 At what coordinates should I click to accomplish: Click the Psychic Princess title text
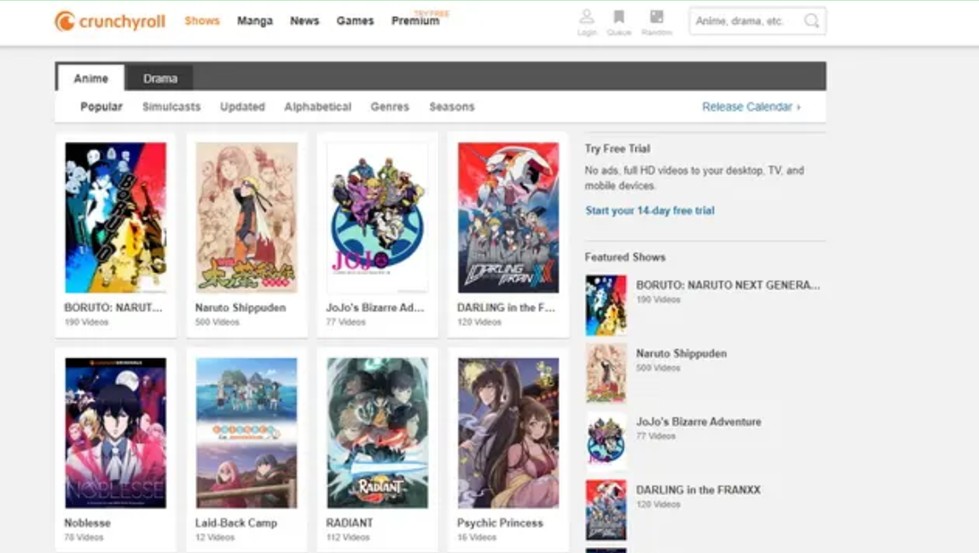coord(500,523)
